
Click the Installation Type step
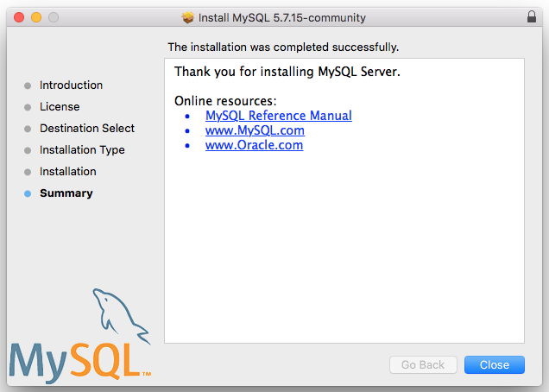click(x=82, y=150)
